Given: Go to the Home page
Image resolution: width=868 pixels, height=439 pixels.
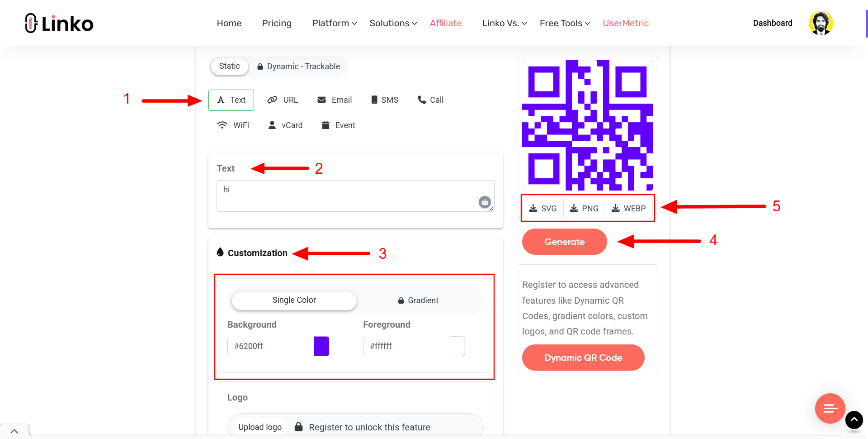Looking at the screenshot, I should pos(229,23).
